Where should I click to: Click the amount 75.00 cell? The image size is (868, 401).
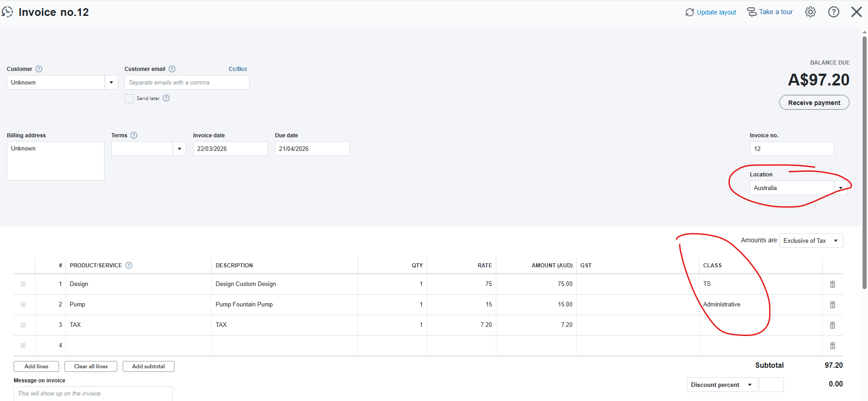point(536,284)
